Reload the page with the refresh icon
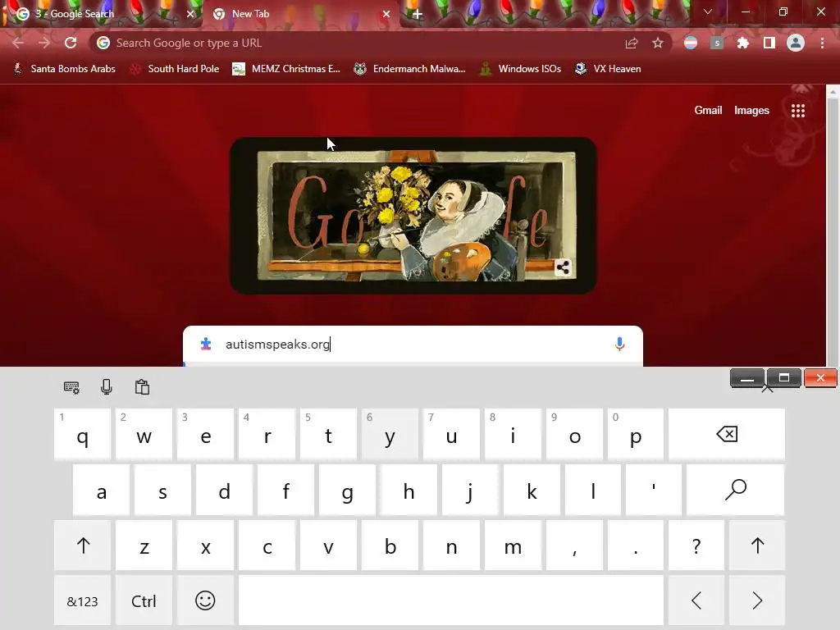The width and height of the screenshot is (840, 630). 71,43
